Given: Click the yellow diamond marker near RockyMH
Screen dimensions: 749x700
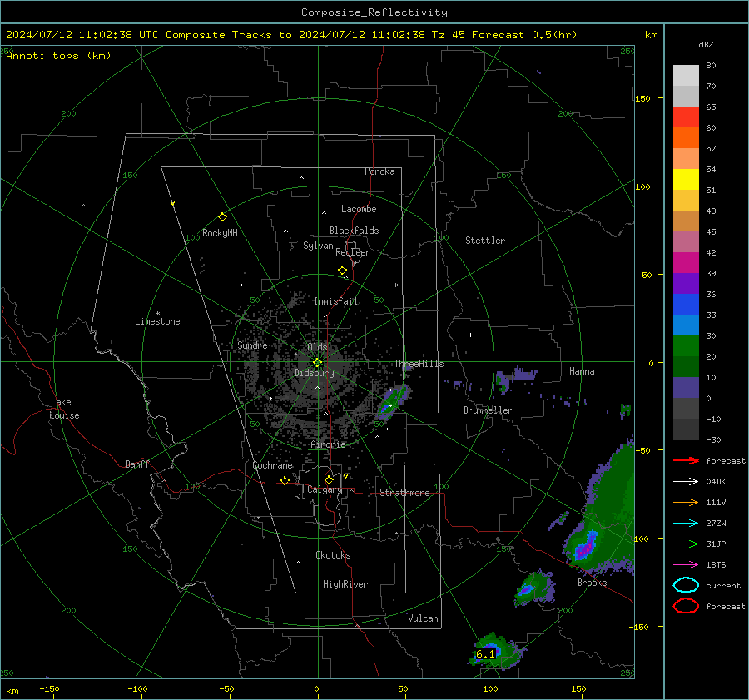Looking at the screenshot, I should pos(222,217).
